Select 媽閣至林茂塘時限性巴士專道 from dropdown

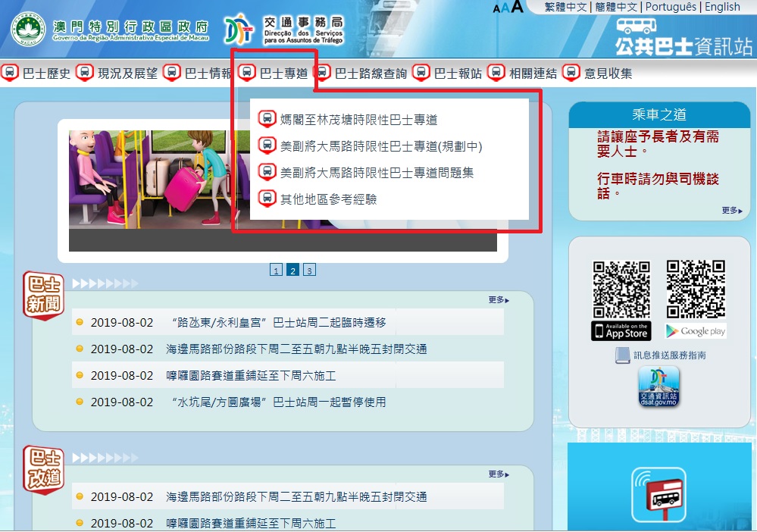(358, 119)
